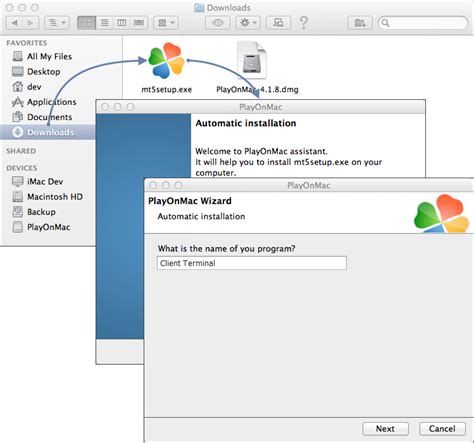Switch Finder to column view
This screenshot has height=443, width=474.
coord(122,23)
